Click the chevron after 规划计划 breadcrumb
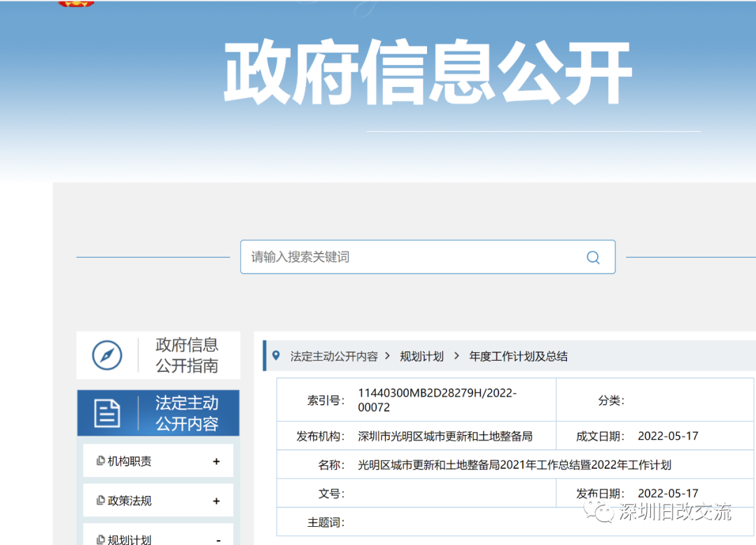Viewport: 756px width, 545px height. (456, 357)
